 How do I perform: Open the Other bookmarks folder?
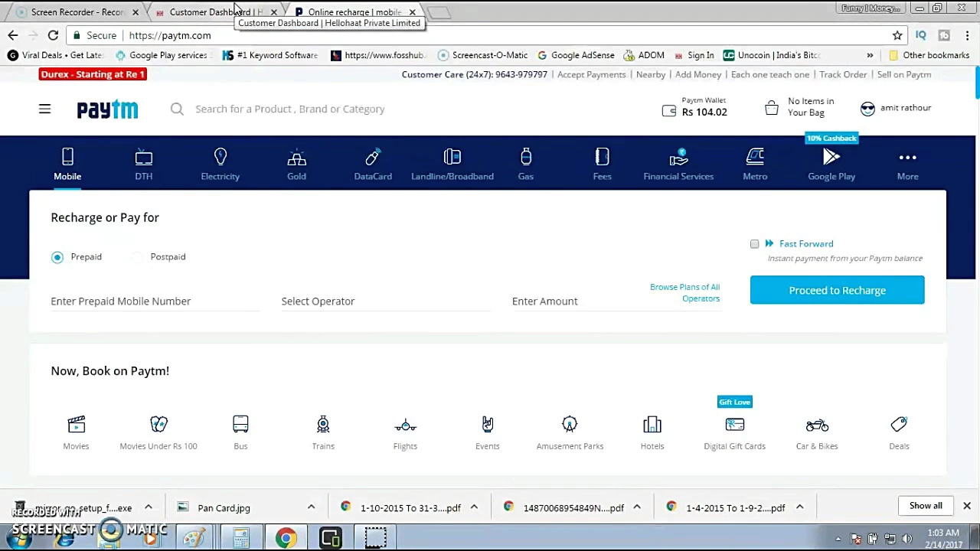929,55
